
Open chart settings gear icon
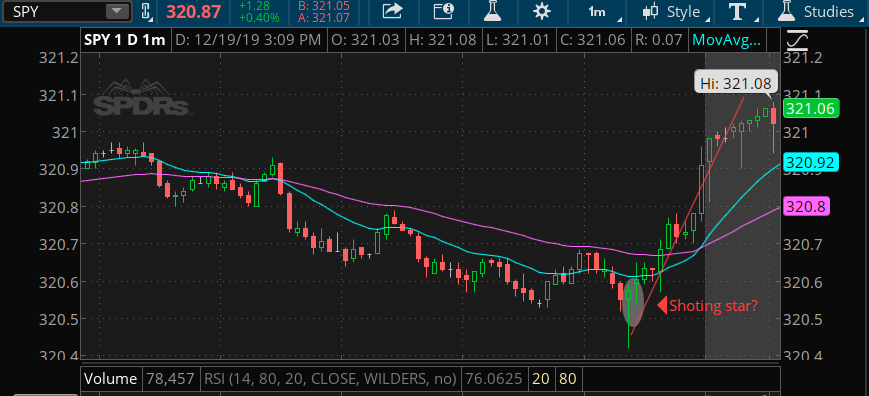tap(541, 11)
